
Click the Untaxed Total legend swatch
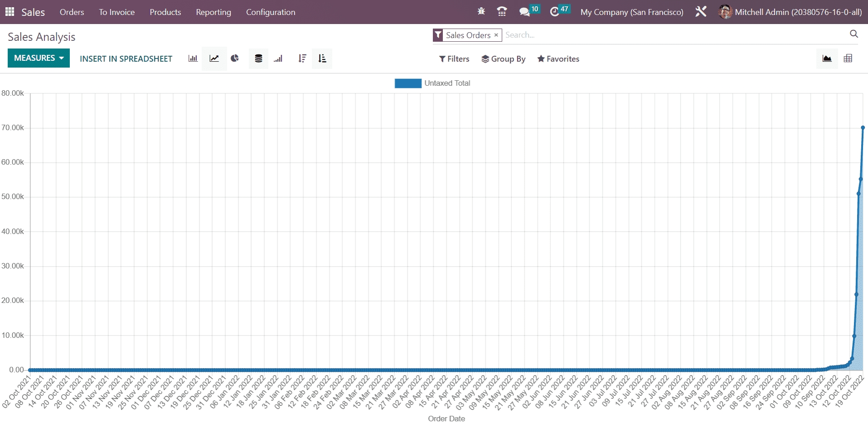pos(408,83)
